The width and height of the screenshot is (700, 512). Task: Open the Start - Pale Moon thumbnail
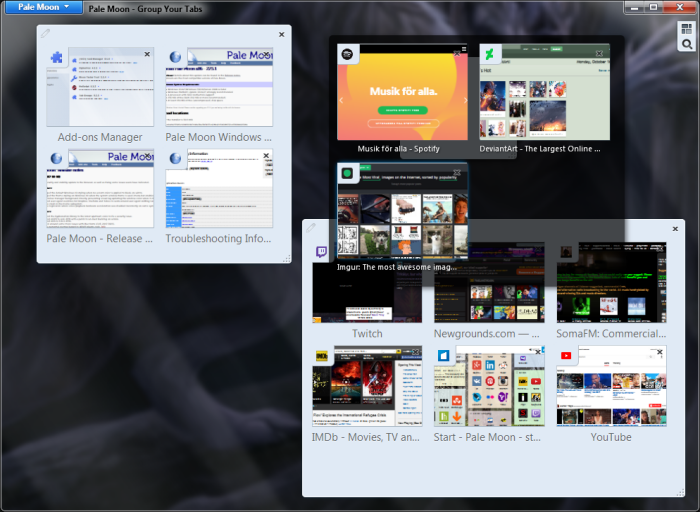[489, 386]
